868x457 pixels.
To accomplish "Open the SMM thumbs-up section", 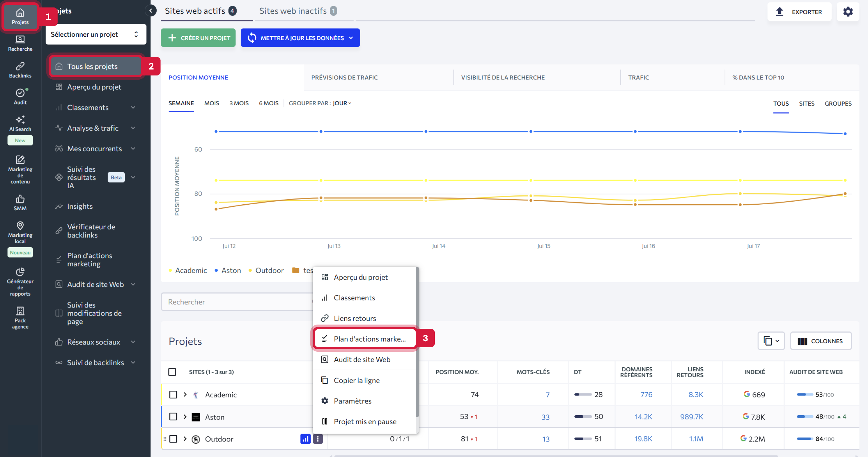I will click(x=20, y=203).
